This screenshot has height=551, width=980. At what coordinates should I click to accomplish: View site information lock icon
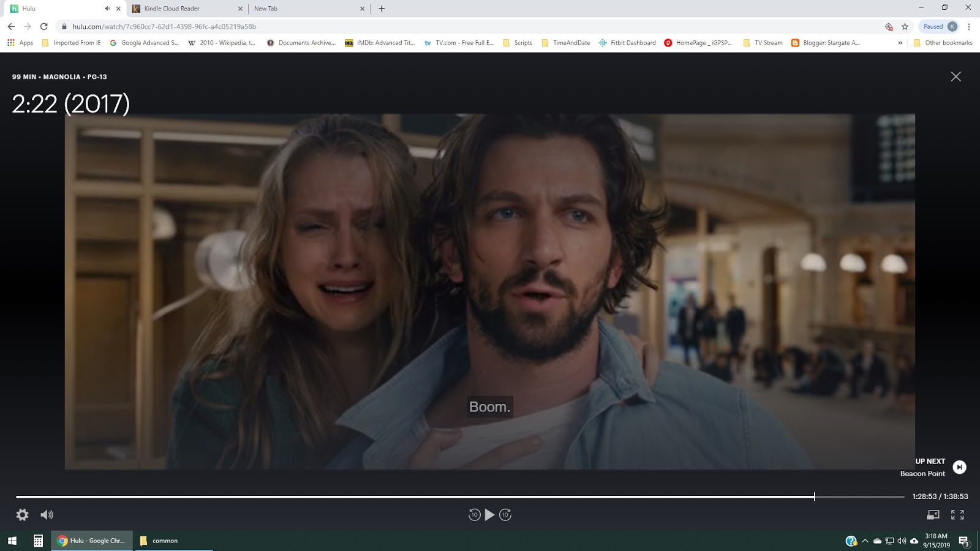point(64,26)
